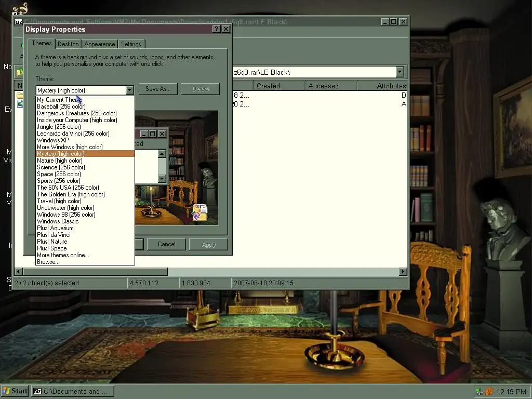Click the status bar date 2007-06-18 20:09:15
532x399 pixels.
[263, 283]
